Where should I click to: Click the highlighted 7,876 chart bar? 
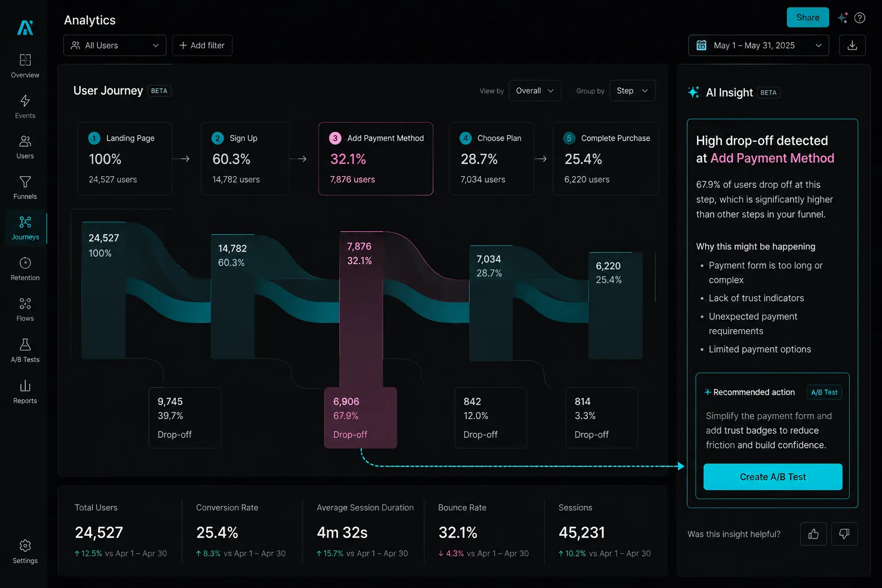tap(361, 310)
